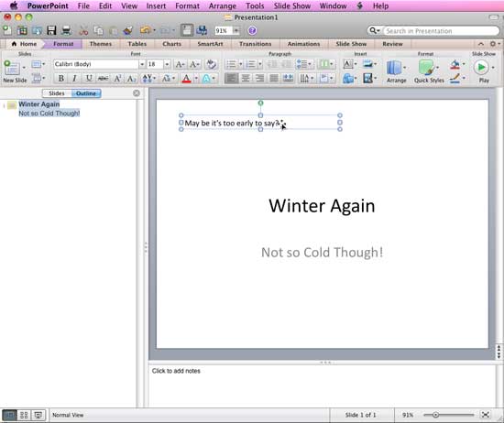
Task: Open the Tables ribbon tab
Action: (x=137, y=44)
